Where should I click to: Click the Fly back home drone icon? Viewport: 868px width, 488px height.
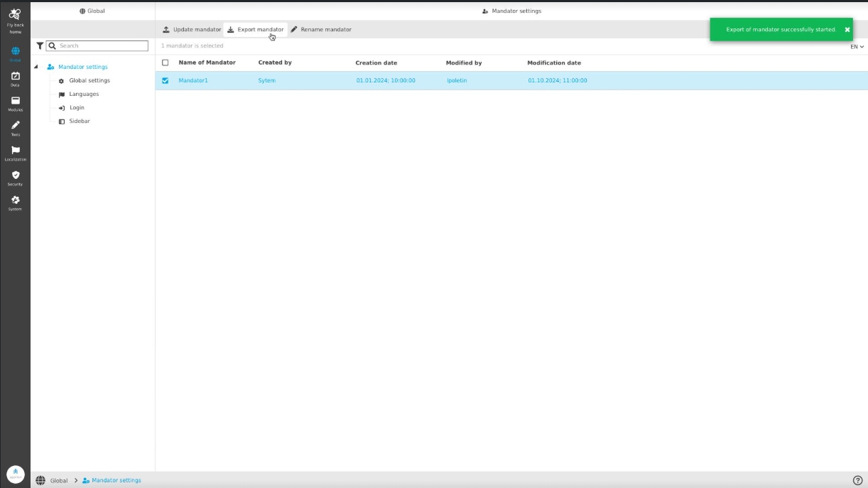(x=15, y=13)
